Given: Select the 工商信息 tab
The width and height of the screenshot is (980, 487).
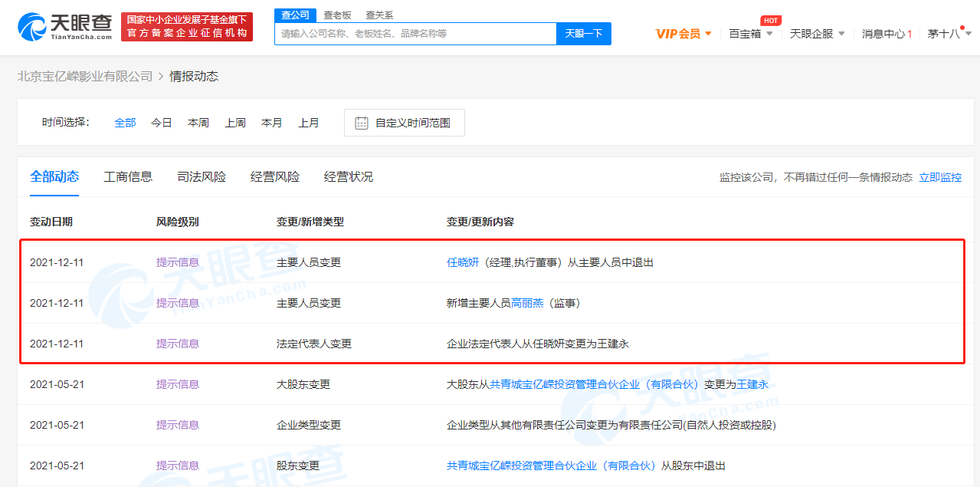Looking at the screenshot, I should [128, 176].
